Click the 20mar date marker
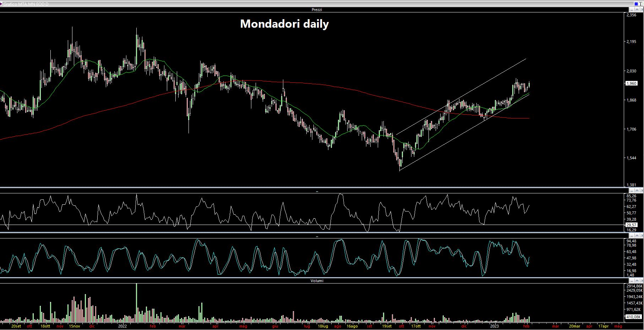This screenshot has height=330, width=644. pos(575,326)
